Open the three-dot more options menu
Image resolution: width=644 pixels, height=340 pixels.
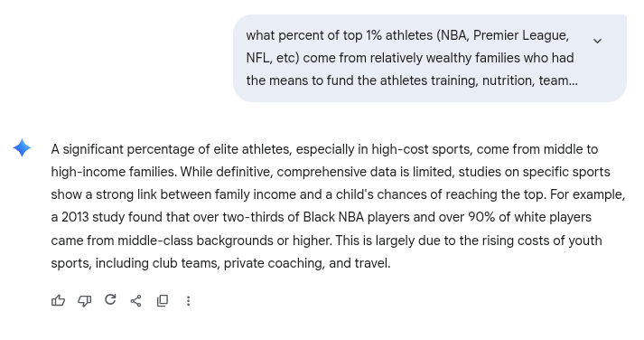tap(188, 300)
